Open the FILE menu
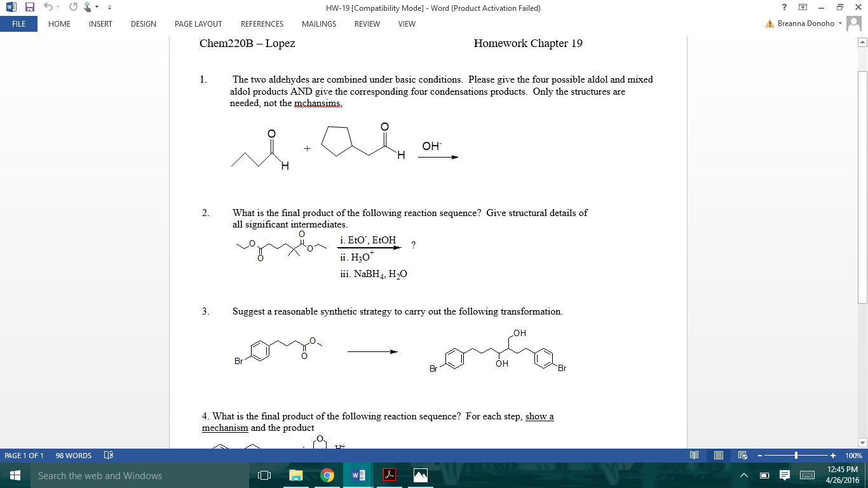 (18, 24)
